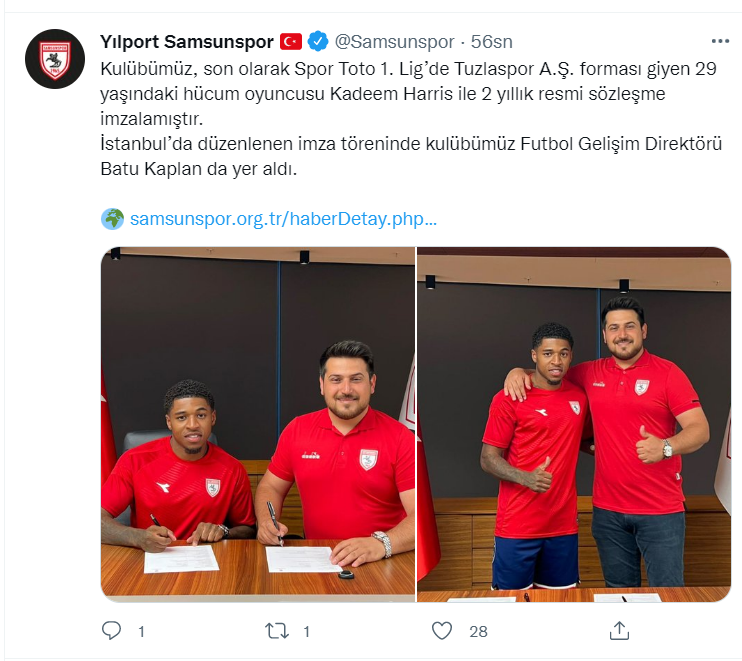Click the blue verified badge
Image resolution: width=742 pixels, height=661 pixels.
[x=318, y=42]
